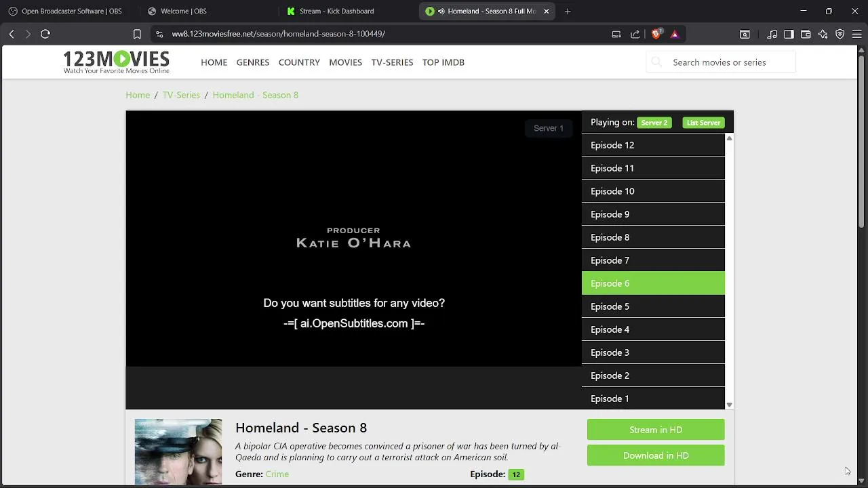Open site settings icon in address bar
The height and width of the screenshot is (488, 868).
pyautogui.click(x=159, y=34)
